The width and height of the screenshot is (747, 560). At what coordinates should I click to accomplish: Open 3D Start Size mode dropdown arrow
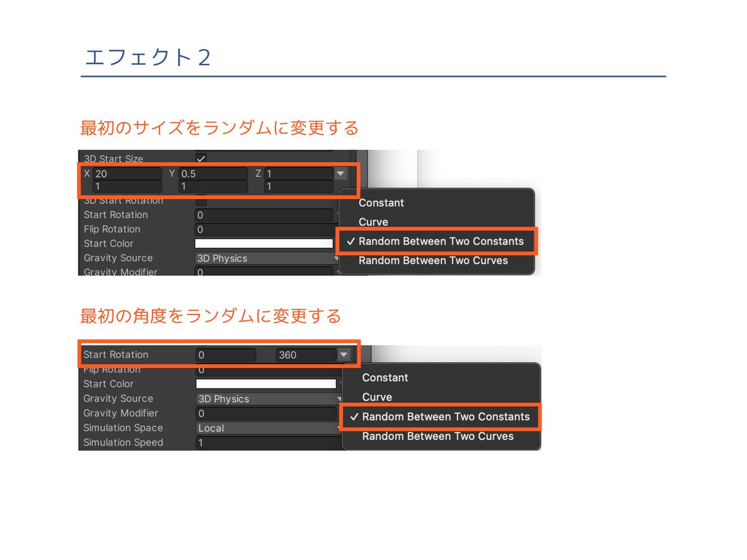click(x=340, y=173)
